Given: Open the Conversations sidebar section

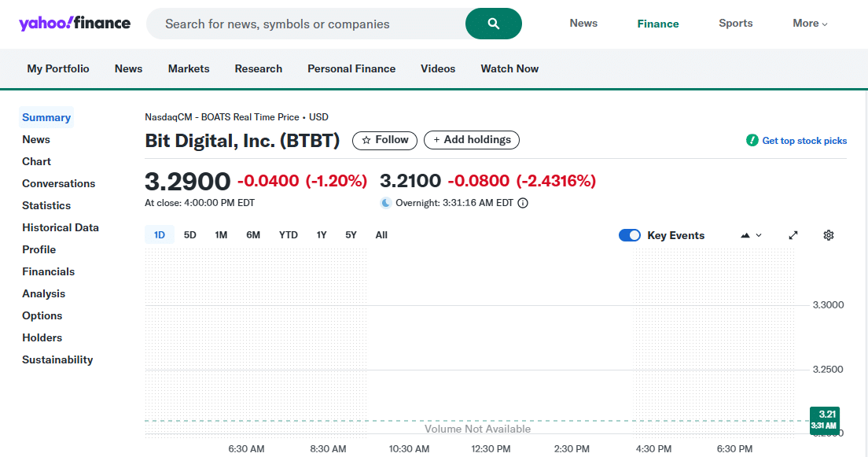Looking at the screenshot, I should [x=59, y=183].
